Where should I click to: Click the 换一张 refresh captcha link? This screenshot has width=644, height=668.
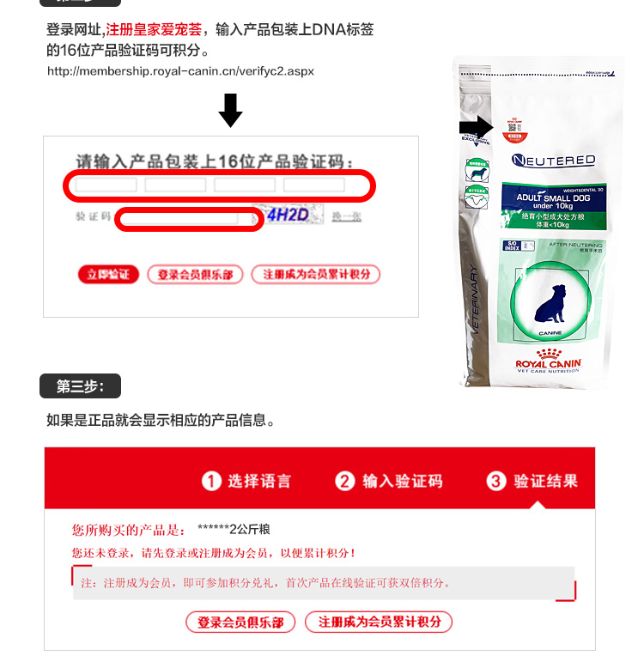click(347, 216)
